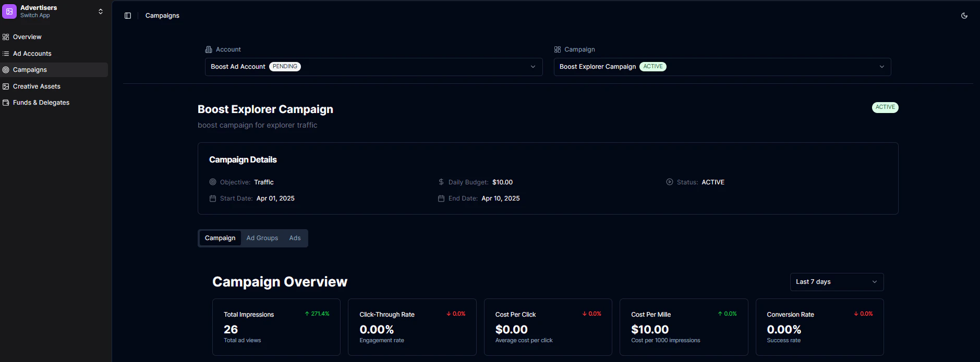Open the Boost Explorer Campaign dropdown
980x362 pixels.
[722, 67]
